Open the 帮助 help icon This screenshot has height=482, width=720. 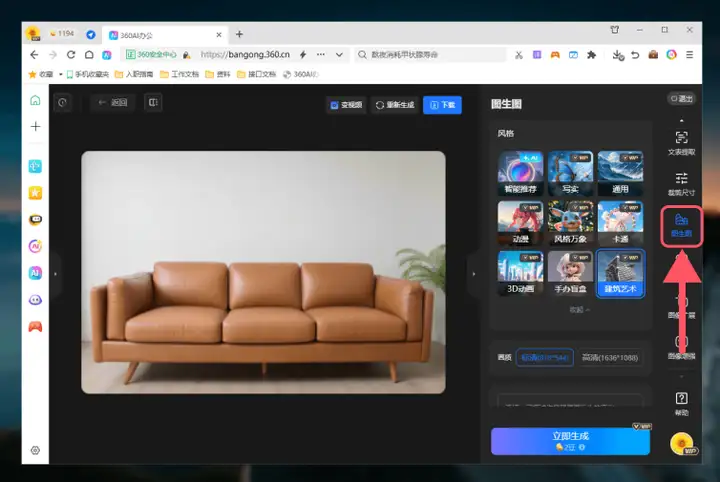pyautogui.click(x=681, y=403)
